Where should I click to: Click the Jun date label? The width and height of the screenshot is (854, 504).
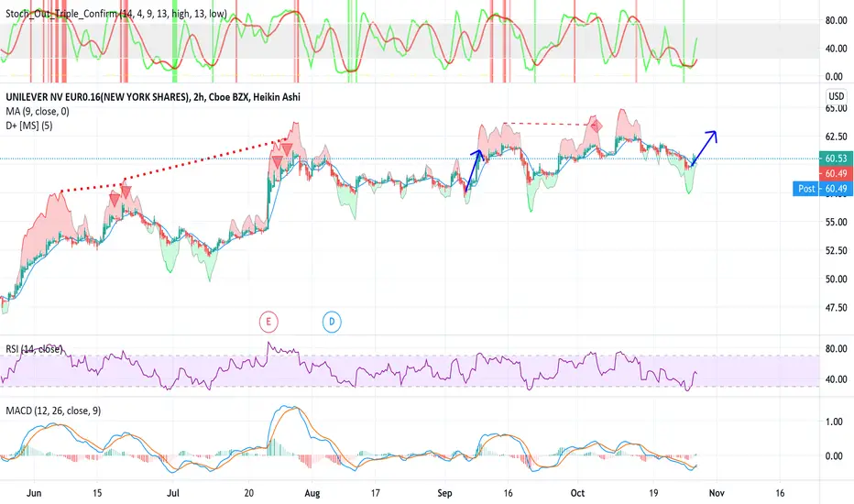34,493
